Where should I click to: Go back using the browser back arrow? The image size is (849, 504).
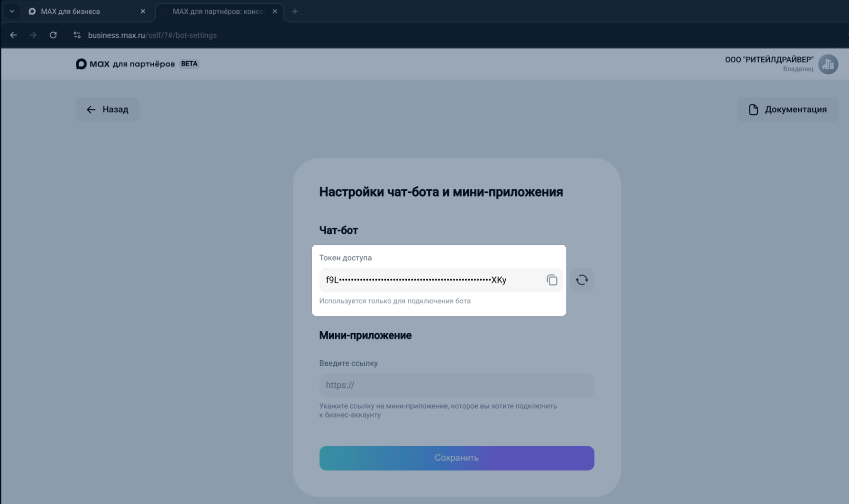(13, 35)
